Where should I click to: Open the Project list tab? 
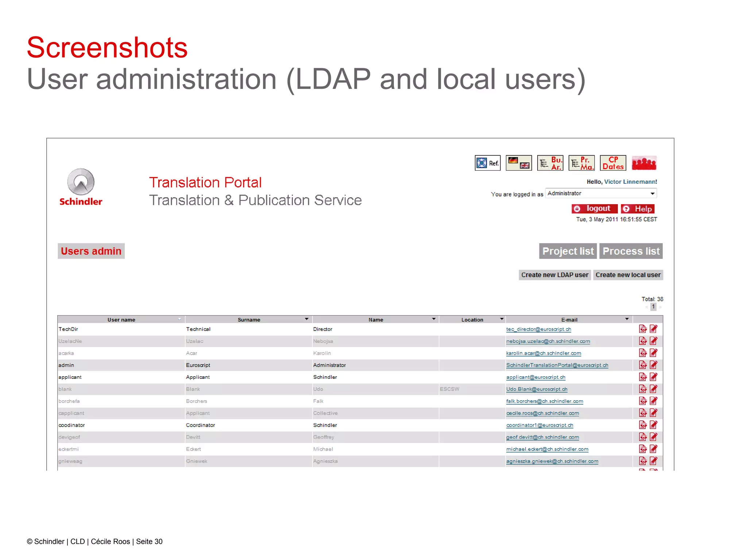tap(568, 251)
